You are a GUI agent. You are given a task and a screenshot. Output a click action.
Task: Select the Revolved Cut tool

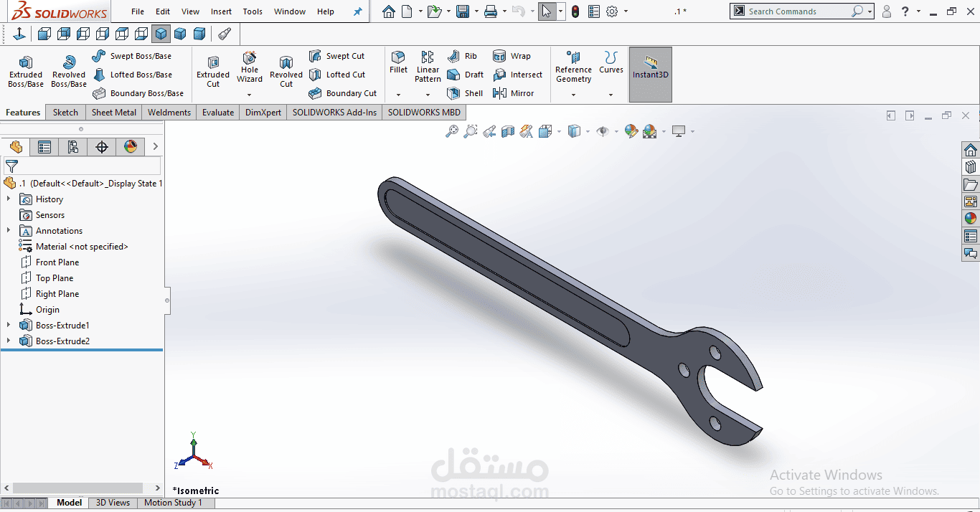pos(286,72)
